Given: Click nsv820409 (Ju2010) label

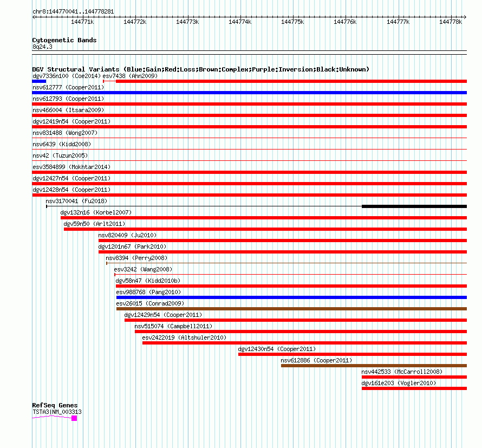Looking at the screenshot, I should point(127,235).
